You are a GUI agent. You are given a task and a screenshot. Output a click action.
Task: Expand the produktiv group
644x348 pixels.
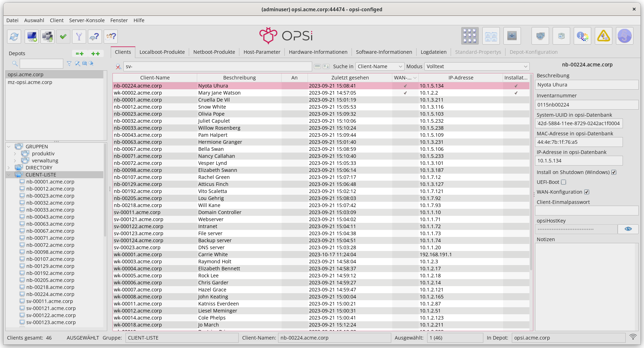pyautogui.click(x=15, y=154)
